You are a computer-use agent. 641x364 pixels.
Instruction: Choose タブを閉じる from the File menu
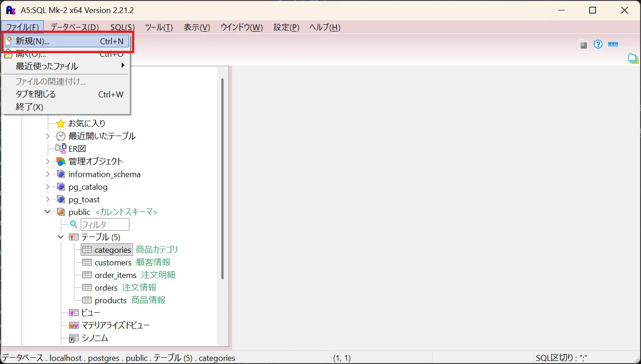(66, 94)
